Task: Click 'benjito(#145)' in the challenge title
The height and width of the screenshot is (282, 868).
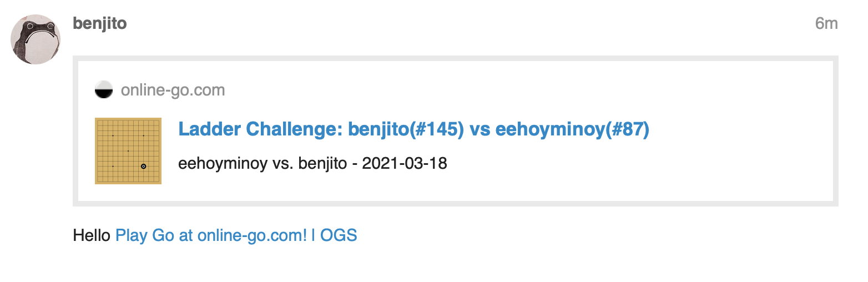Action: [x=406, y=129]
